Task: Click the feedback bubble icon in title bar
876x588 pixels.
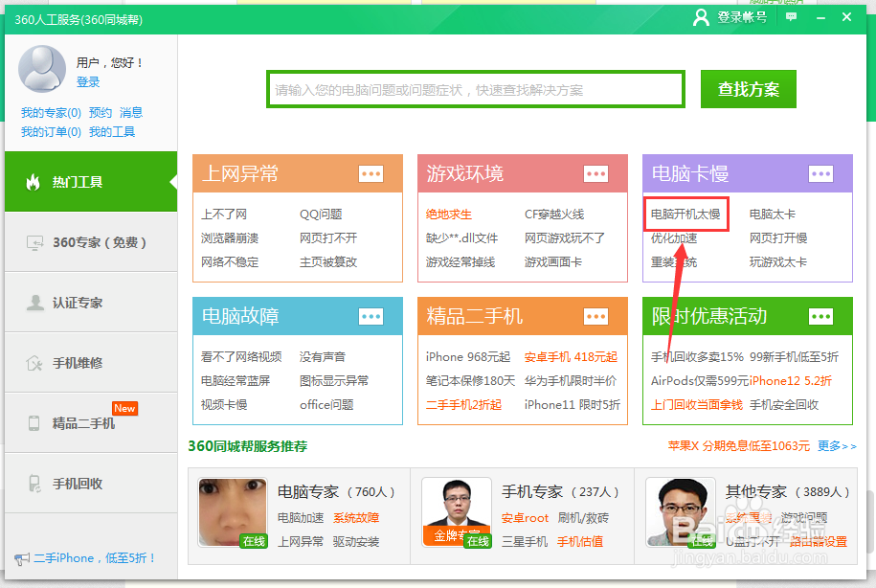Action: click(x=792, y=16)
